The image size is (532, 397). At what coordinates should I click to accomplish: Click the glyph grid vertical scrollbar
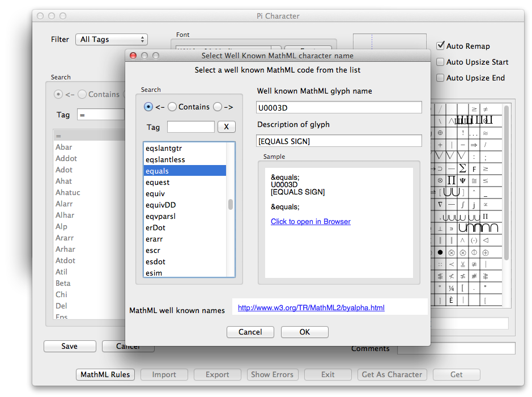coord(506,183)
